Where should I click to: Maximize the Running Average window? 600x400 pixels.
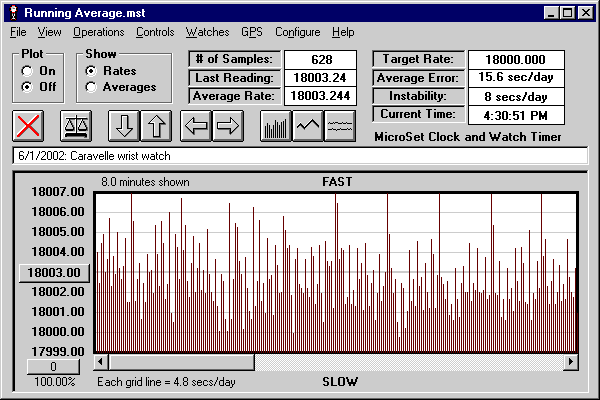pos(567,13)
